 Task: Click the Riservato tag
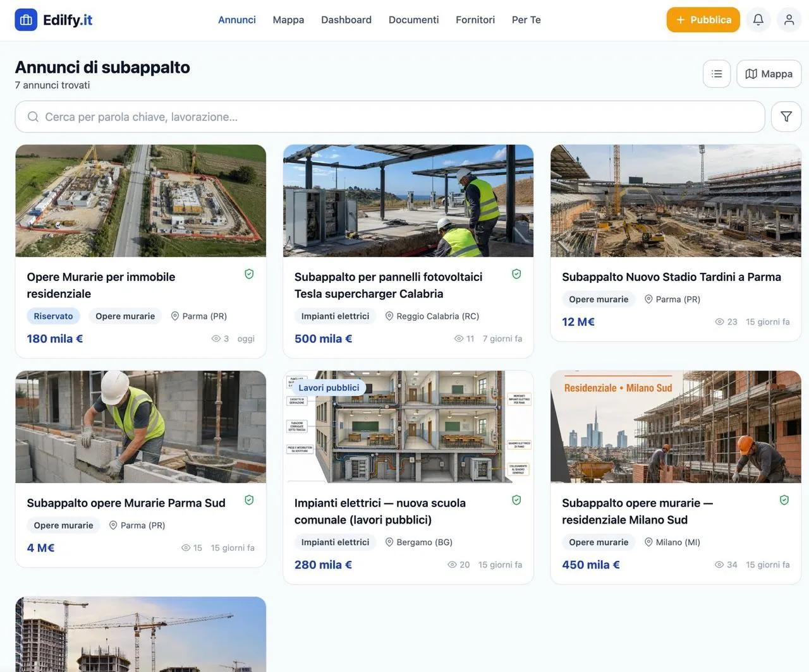[x=53, y=316]
